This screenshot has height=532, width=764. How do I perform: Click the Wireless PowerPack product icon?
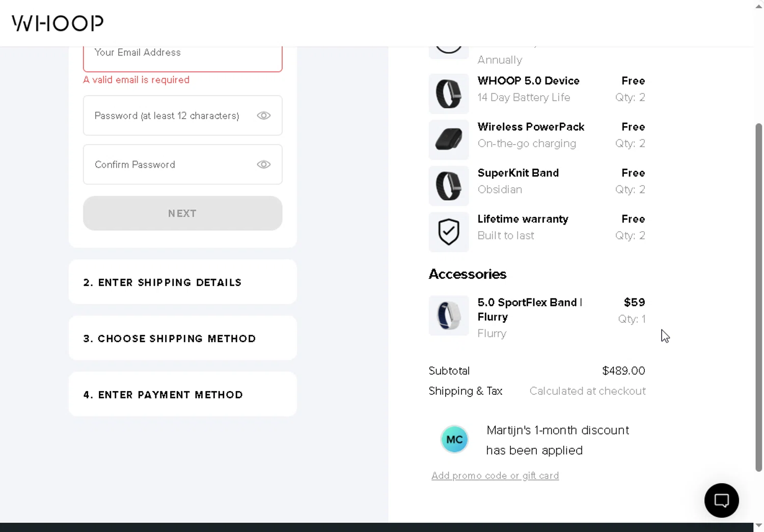(x=449, y=140)
